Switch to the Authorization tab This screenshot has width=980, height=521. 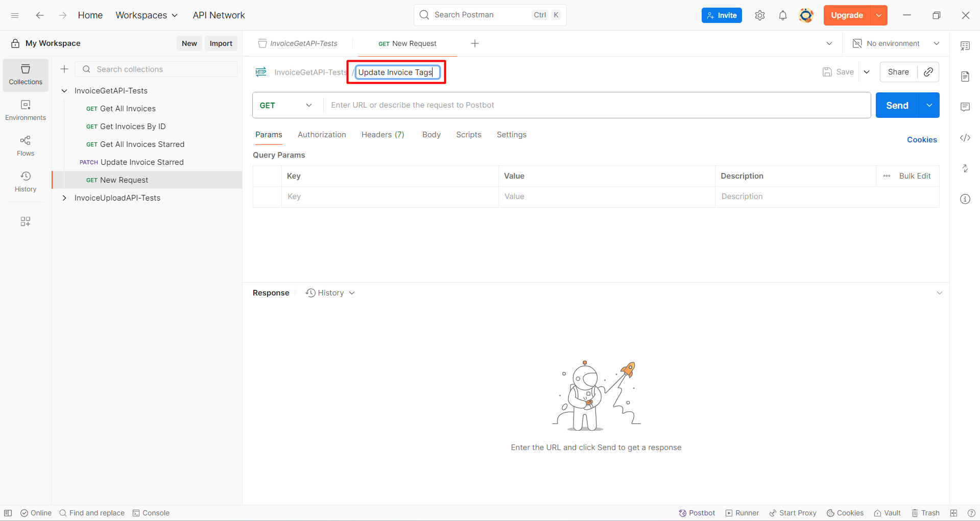click(322, 134)
